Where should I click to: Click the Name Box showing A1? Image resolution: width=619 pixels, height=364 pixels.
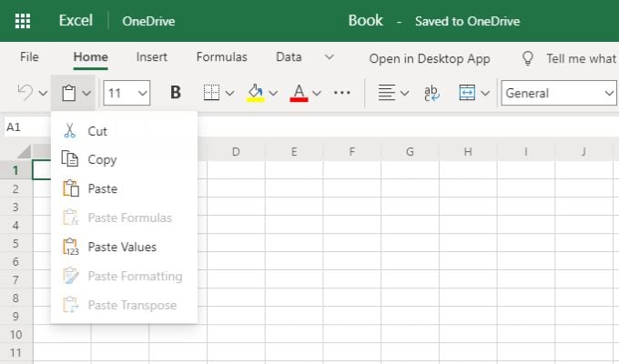[27, 126]
